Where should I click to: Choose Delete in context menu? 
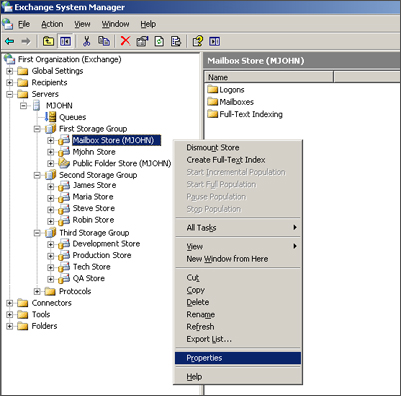click(x=238, y=302)
